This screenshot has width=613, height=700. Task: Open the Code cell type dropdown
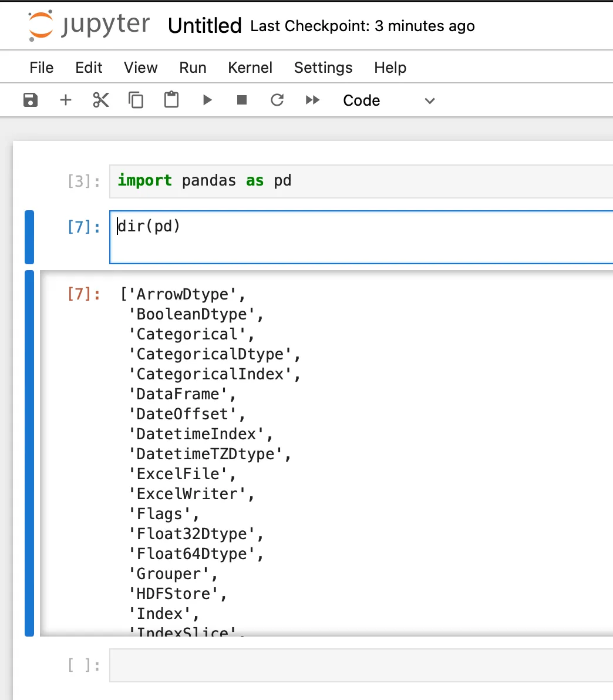coord(389,100)
